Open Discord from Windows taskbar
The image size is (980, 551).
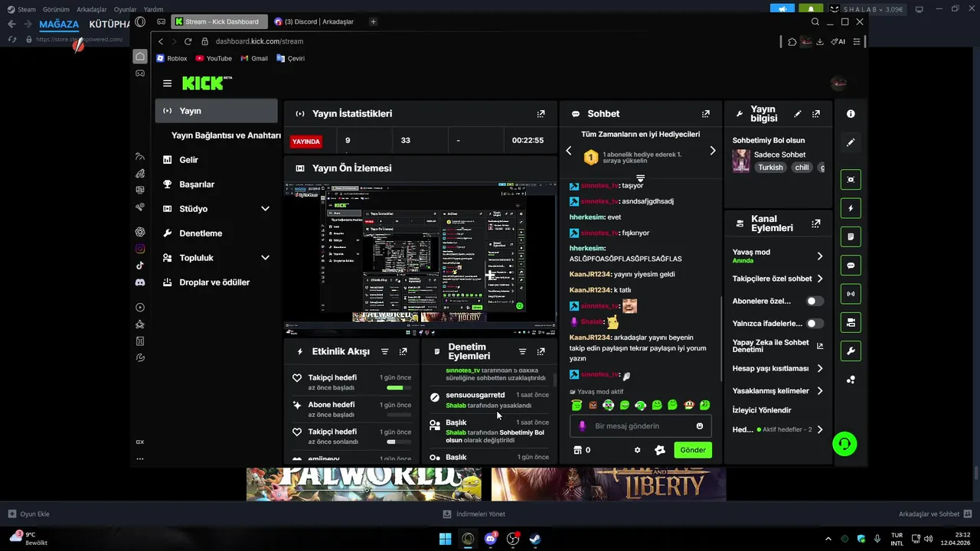click(490, 539)
